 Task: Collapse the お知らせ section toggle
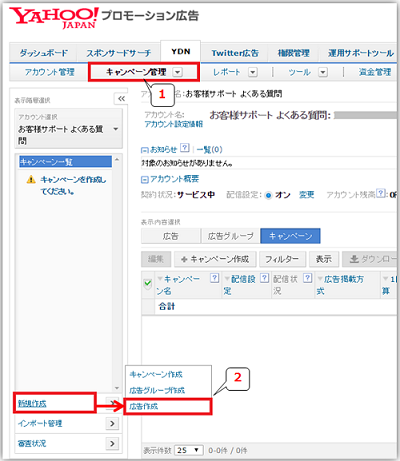[145, 150]
